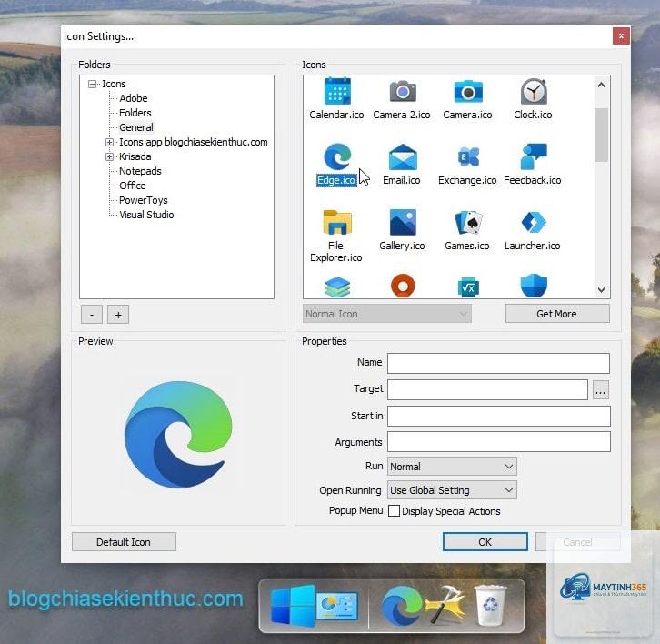Click the Start in input field
Screen dimensions: 660x644
coord(499,416)
